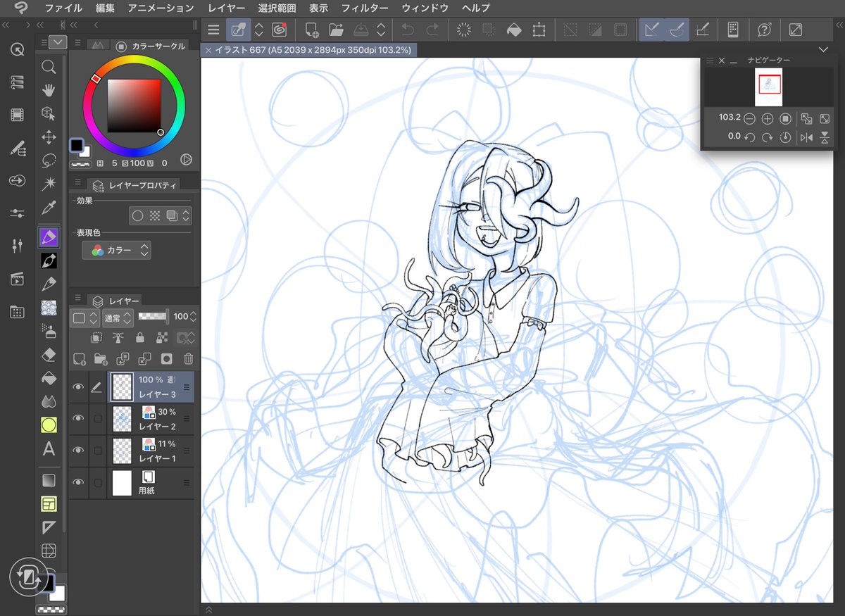
Task: Zoom in with navigator plus button
Action: [x=768, y=119]
